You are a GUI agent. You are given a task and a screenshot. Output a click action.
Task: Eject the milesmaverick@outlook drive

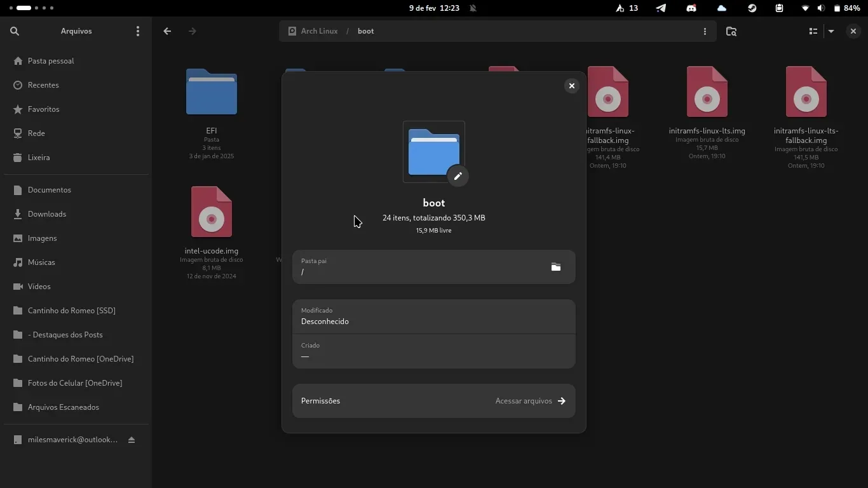[132, 440]
